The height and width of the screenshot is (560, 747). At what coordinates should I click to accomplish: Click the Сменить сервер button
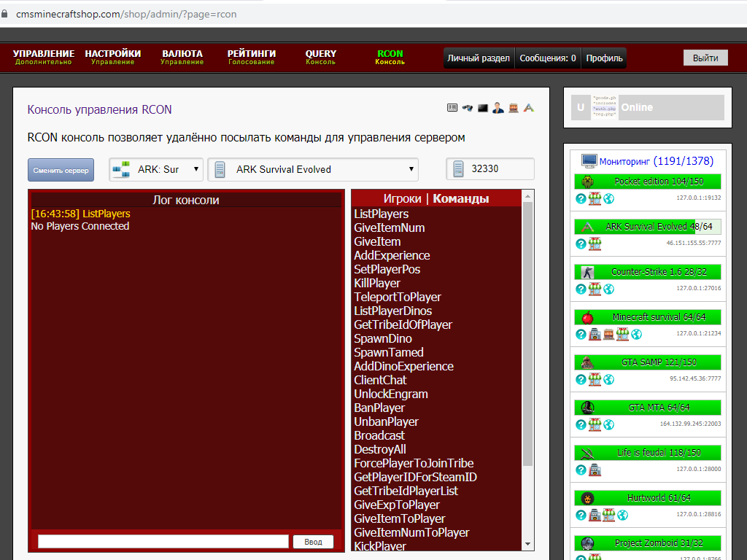61,170
